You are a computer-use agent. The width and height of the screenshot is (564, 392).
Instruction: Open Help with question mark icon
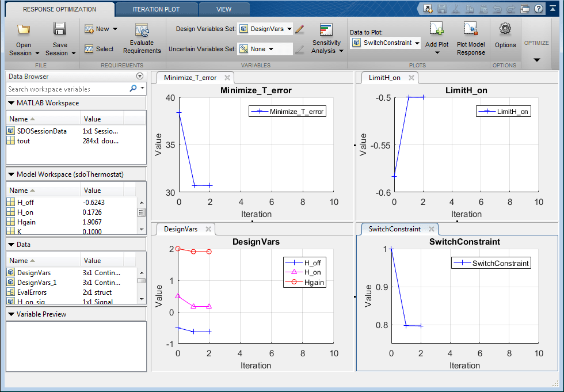click(x=539, y=9)
